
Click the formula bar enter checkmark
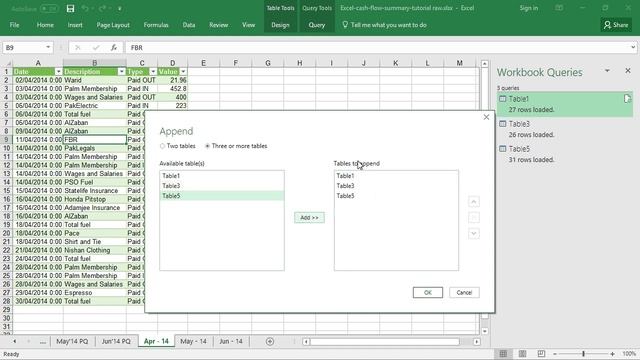pyautogui.click(x=96, y=48)
